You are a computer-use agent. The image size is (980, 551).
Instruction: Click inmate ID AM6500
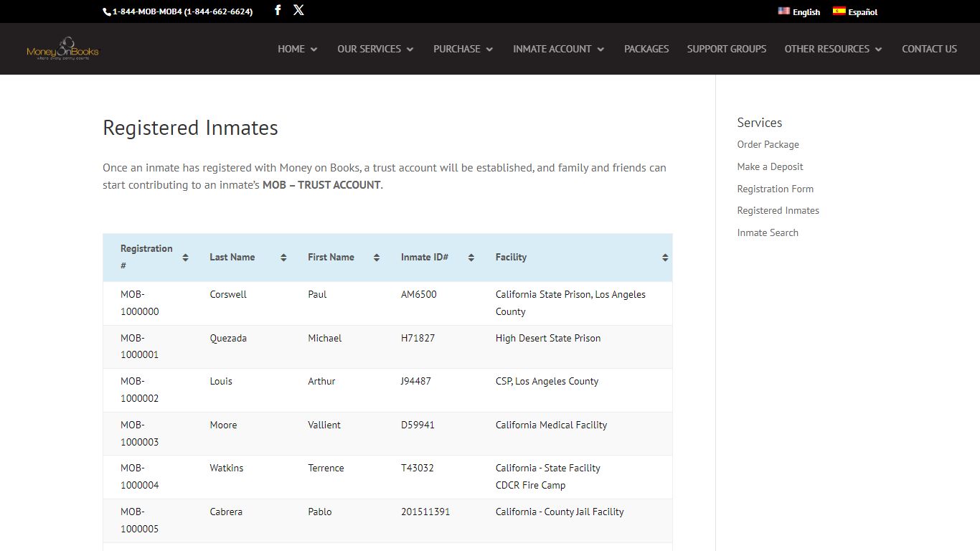419,294
